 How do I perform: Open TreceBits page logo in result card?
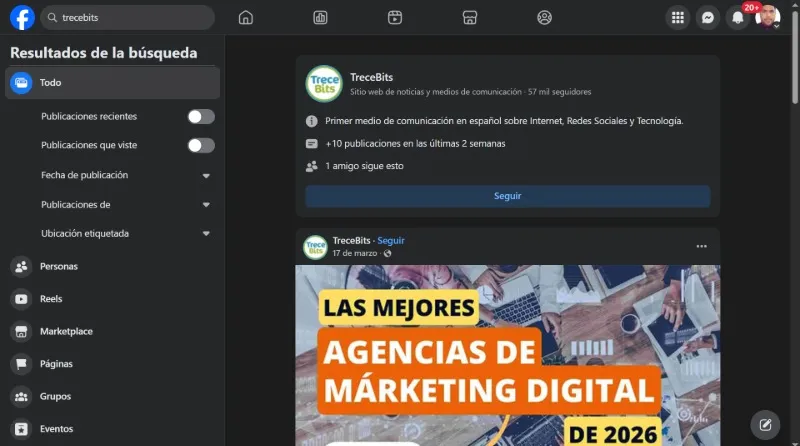click(324, 84)
